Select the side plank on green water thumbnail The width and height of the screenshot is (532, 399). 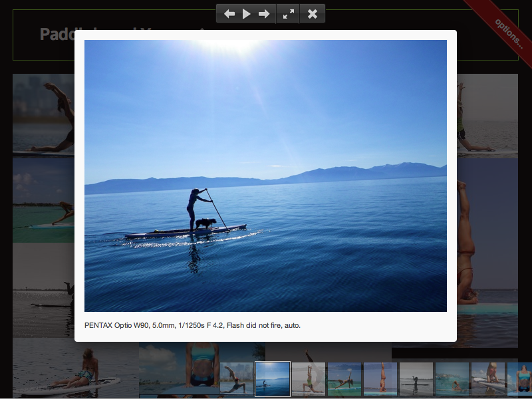tap(344, 379)
